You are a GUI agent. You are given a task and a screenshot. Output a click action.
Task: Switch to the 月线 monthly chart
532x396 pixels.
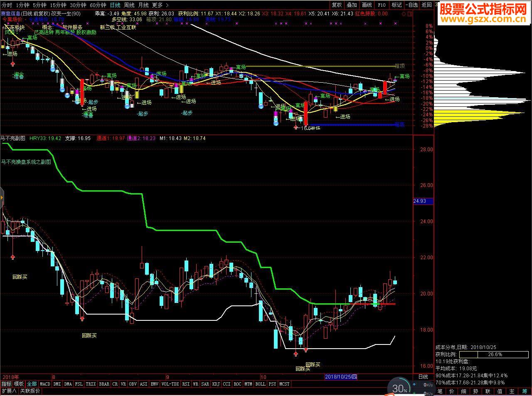point(143,5)
